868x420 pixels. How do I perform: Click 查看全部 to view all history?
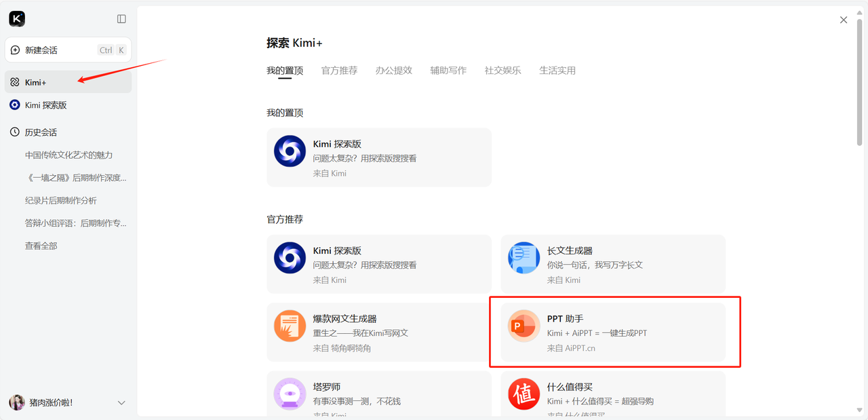pos(41,246)
